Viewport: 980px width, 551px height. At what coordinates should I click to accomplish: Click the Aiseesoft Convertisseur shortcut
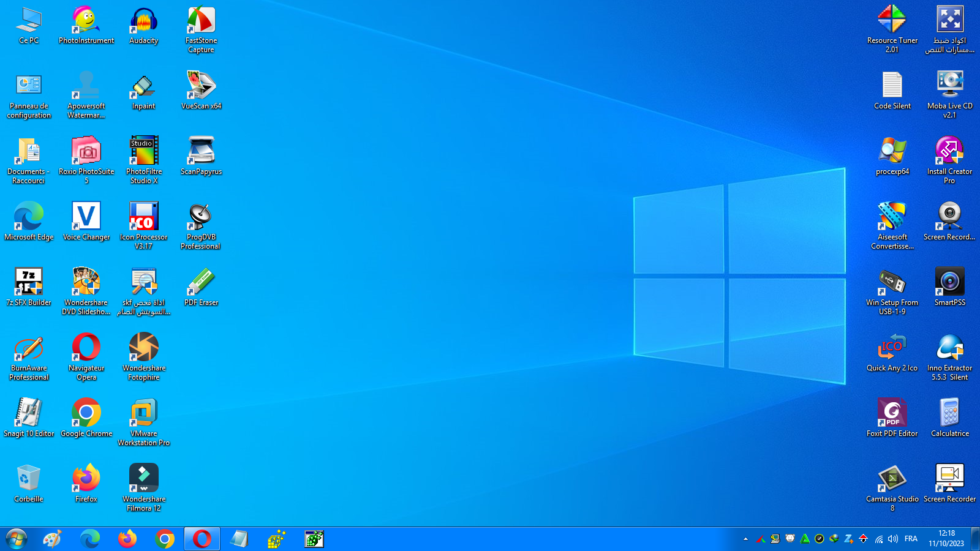click(892, 227)
